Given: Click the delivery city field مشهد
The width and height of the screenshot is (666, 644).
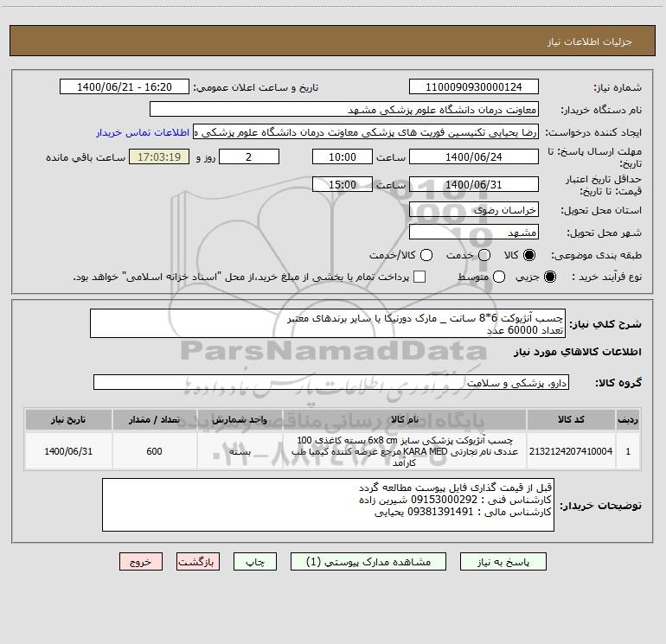Looking at the screenshot, I should click(474, 232).
